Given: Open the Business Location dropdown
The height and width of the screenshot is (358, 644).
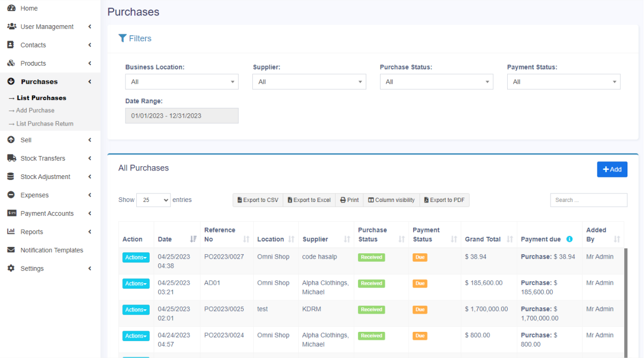Looking at the screenshot, I should [182, 82].
